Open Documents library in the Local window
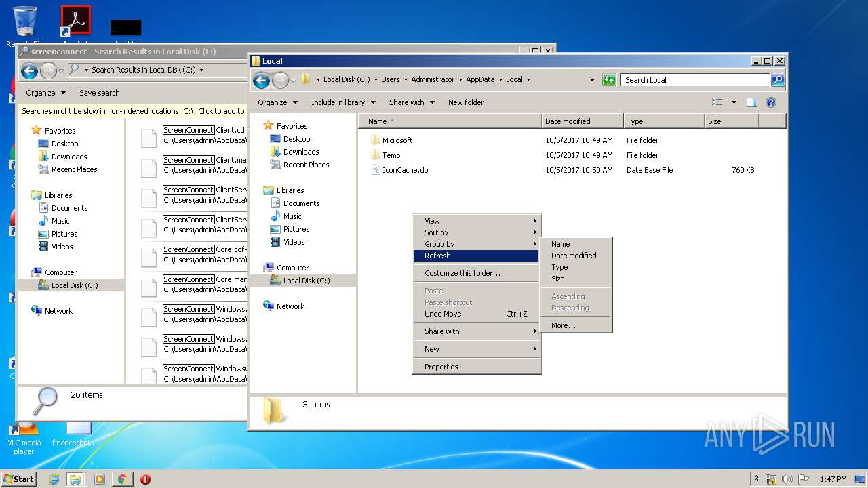 point(301,203)
